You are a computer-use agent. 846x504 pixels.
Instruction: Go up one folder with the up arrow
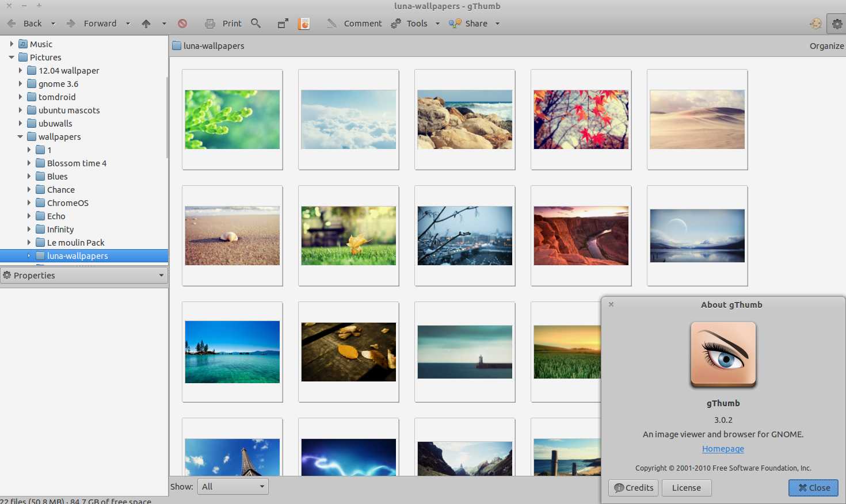click(146, 24)
